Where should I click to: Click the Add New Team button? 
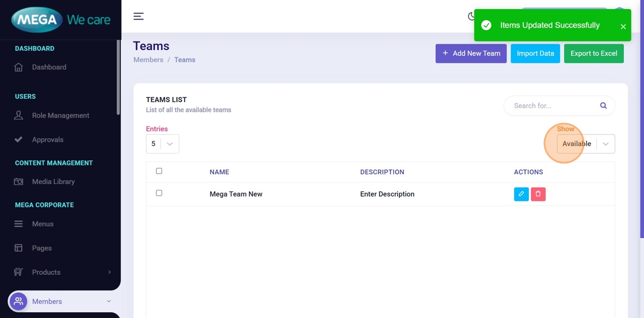click(471, 53)
